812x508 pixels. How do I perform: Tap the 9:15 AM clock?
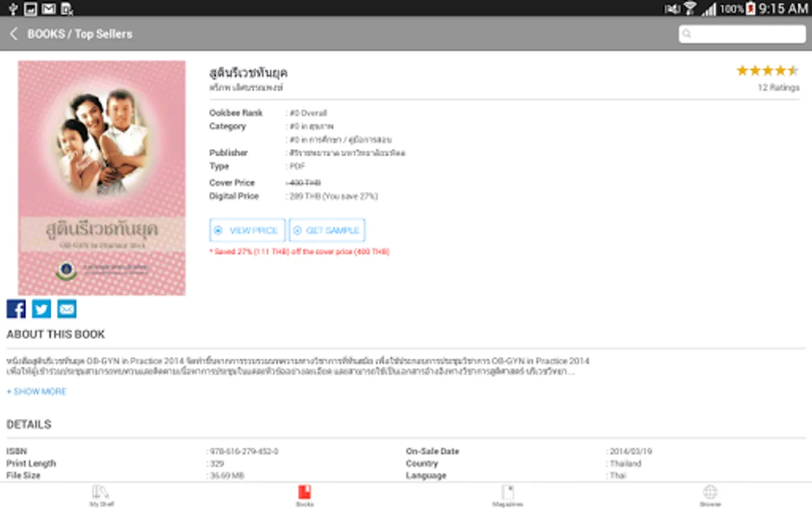coord(783,8)
